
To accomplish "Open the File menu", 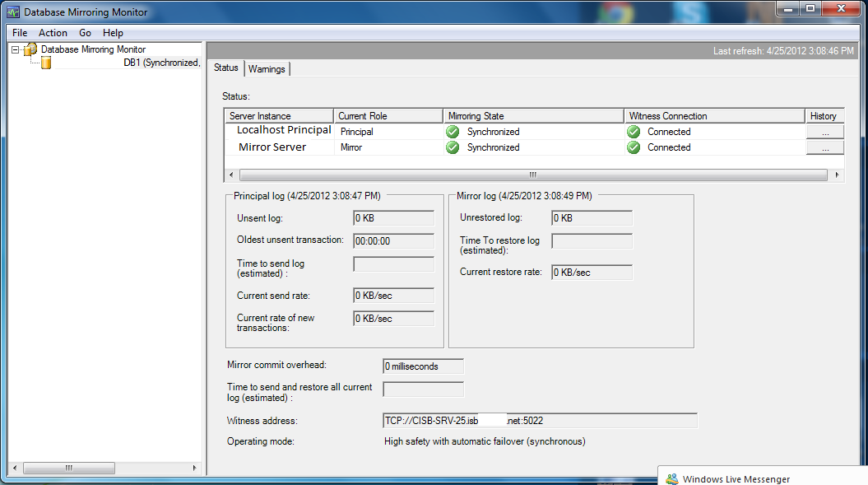I will pyautogui.click(x=18, y=33).
